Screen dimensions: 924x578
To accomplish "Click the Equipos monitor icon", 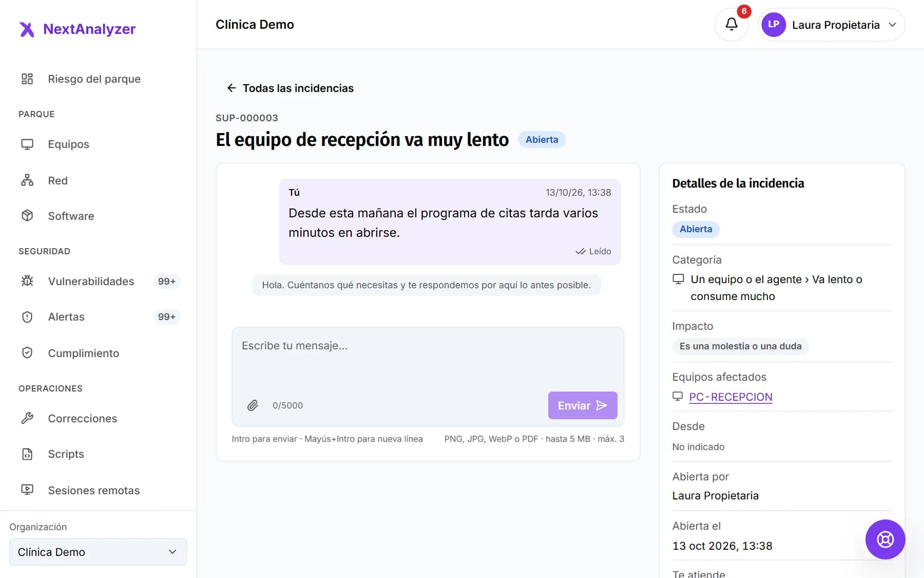I will (x=27, y=144).
